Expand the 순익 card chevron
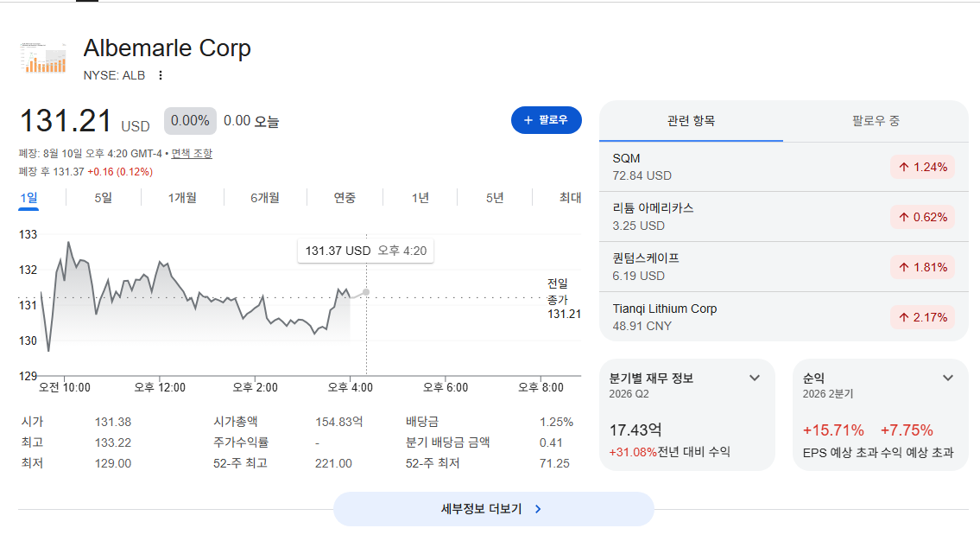This screenshot has height=541, width=980. (x=948, y=378)
